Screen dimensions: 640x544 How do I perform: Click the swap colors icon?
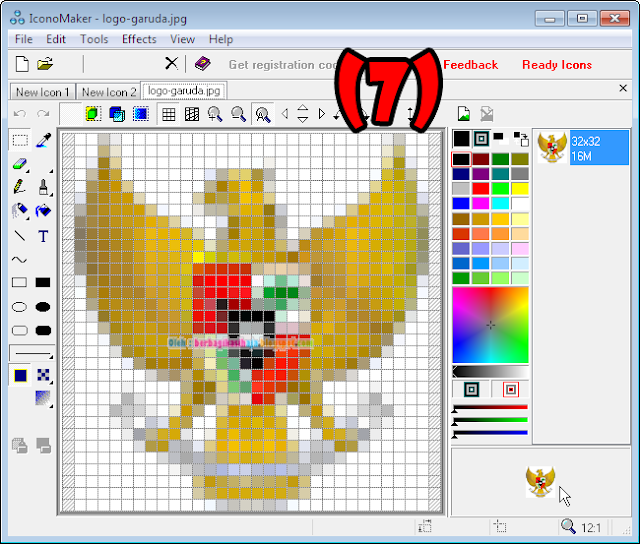click(521, 139)
